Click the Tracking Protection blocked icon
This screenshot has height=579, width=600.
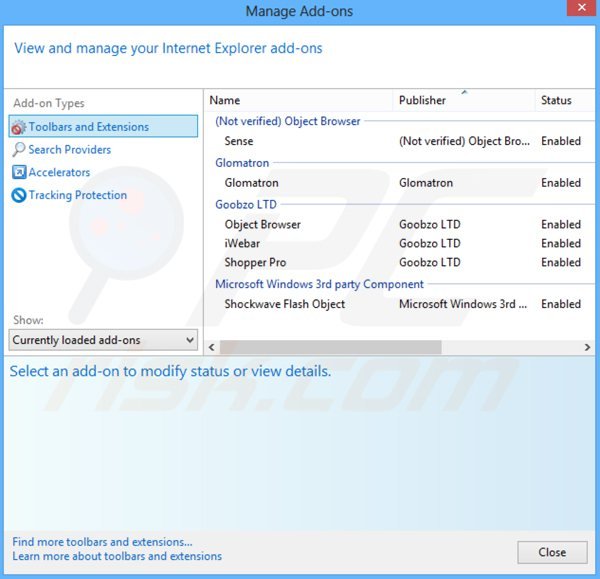[18, 196]
